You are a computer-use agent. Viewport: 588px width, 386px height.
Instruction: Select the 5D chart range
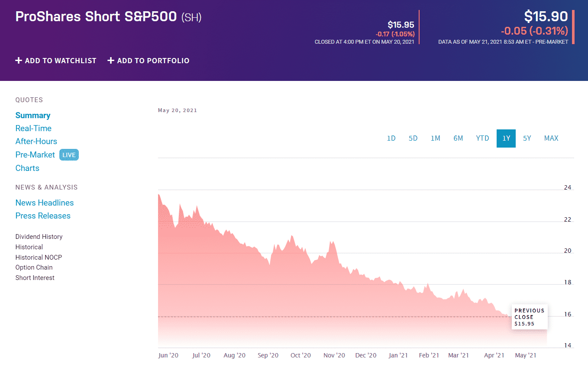(413, 138)
